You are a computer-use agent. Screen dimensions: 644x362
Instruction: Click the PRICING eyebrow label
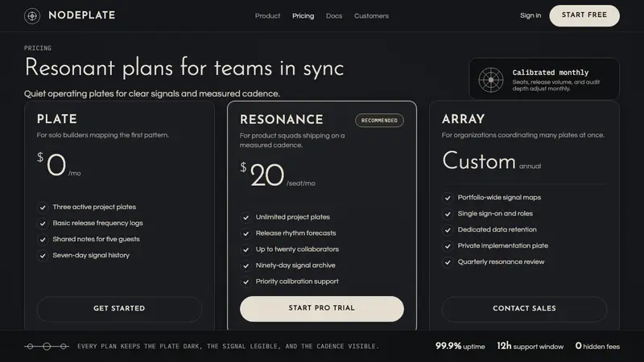[x=37, y=48]
